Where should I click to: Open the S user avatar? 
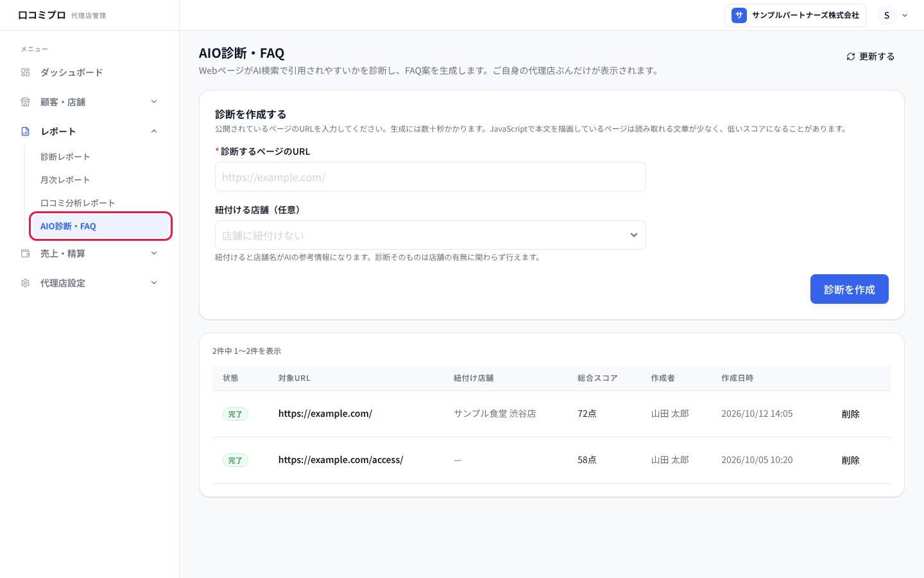pos(887,15)
